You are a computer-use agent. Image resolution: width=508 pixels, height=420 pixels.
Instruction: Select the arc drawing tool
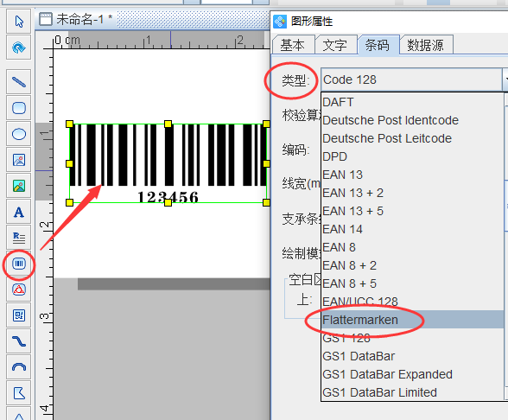pos(19,367)
